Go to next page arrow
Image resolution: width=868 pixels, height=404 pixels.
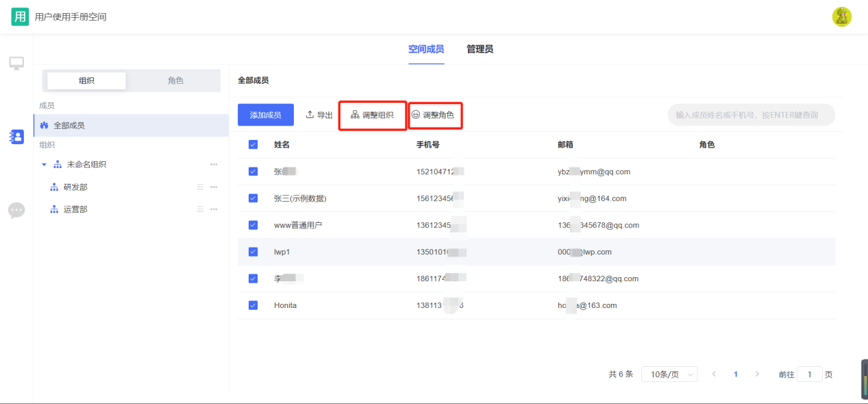pyautogui.click(x=757, y=375)
